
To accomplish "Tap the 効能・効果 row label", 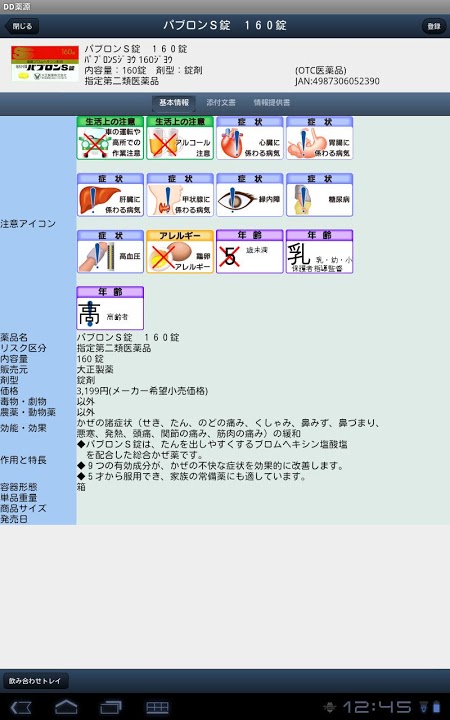I will (x=23, y=428).
